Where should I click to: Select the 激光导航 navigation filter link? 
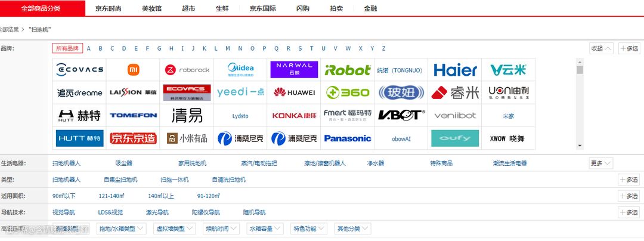tap(157, 212)
